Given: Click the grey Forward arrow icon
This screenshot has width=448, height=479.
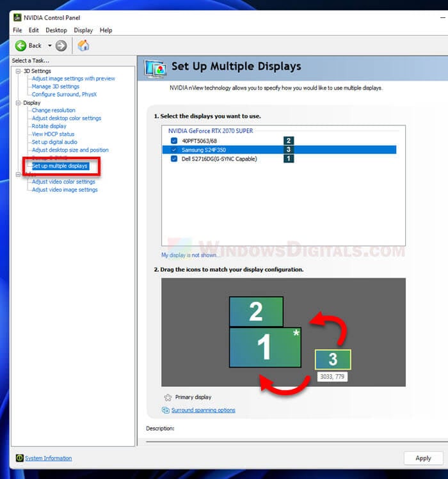Looking at the screenshot, I should click(61, 46).
